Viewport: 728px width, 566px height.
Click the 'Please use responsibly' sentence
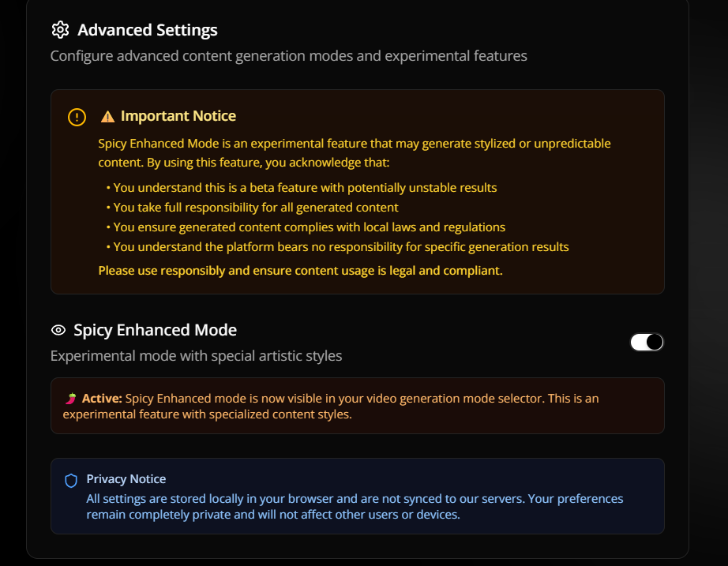300,270
